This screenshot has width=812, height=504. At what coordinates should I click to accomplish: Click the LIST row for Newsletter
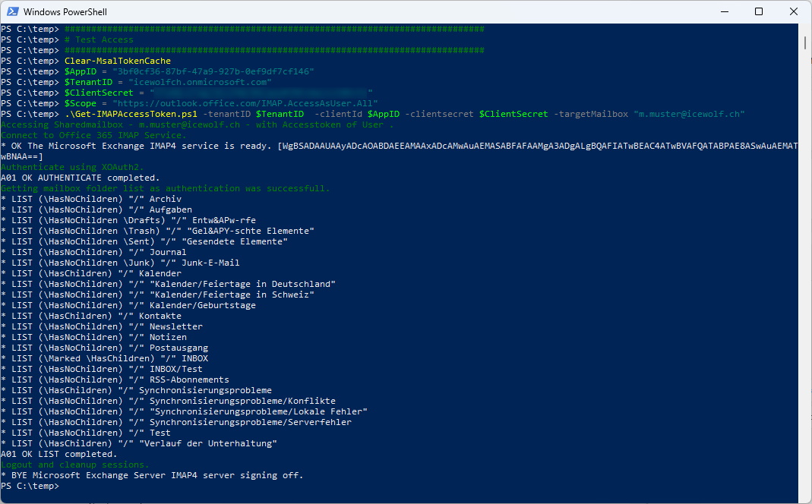(102, 326)
